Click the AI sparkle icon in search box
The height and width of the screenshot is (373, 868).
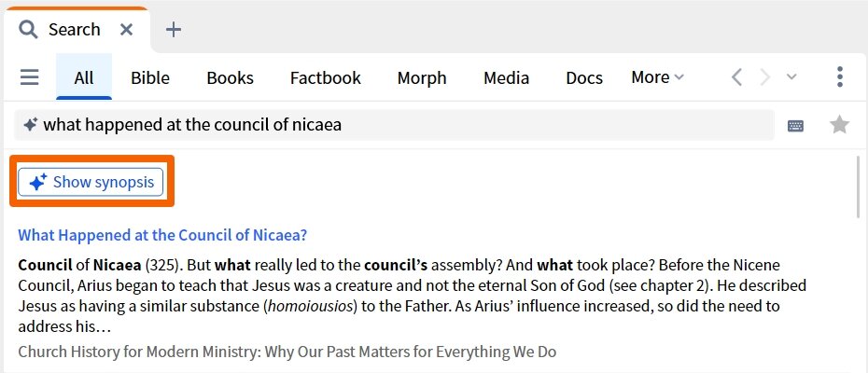click(31, 124)
